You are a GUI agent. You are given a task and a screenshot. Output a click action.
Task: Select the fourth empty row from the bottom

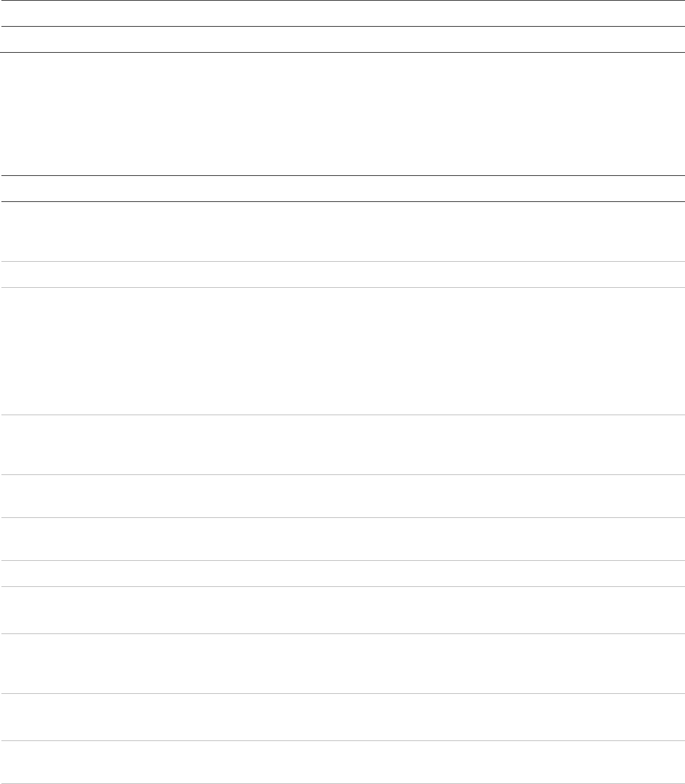coord(342,610)
